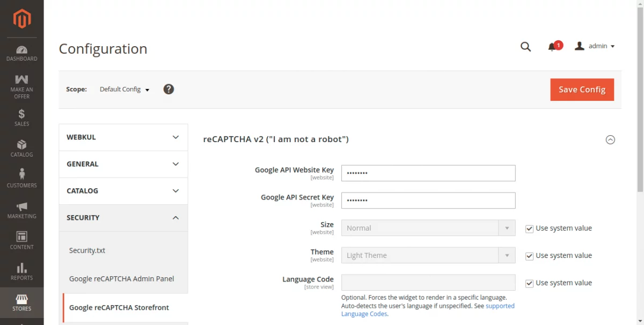Screen dimensions: 644x325
Task: Collapse the SECURITY configuration section
Action: 123,218
